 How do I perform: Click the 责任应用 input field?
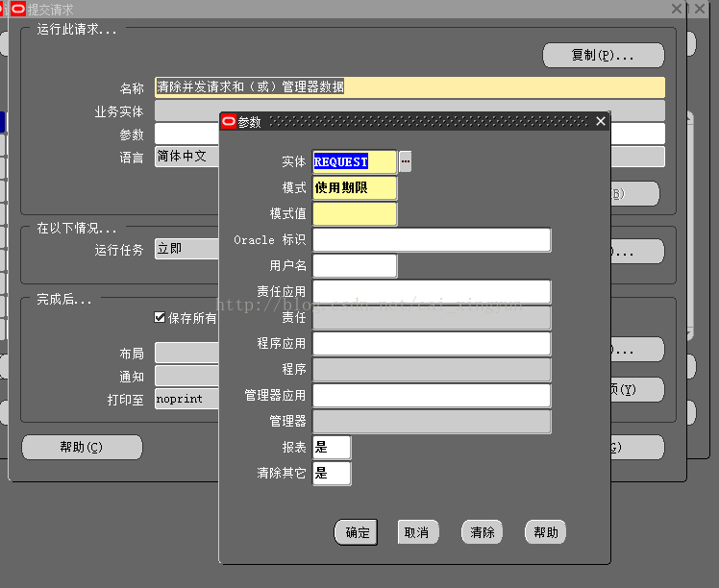(432, 291)
